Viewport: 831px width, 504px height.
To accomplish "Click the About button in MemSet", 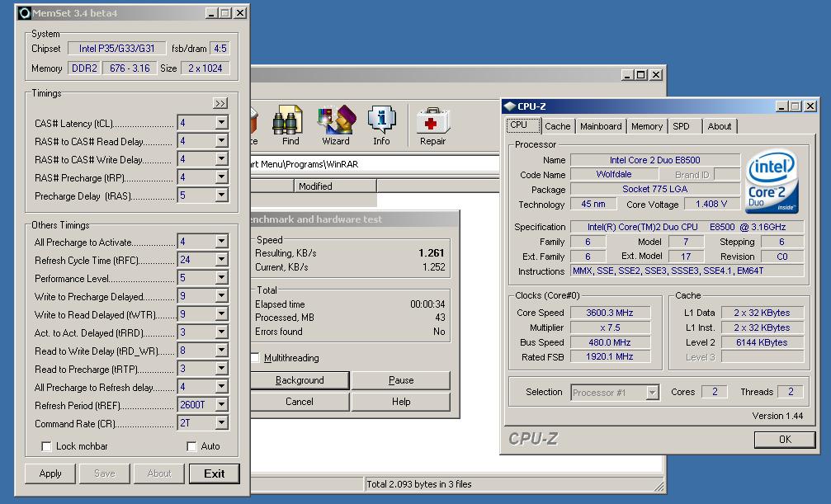I will click(x=159, y=473).
